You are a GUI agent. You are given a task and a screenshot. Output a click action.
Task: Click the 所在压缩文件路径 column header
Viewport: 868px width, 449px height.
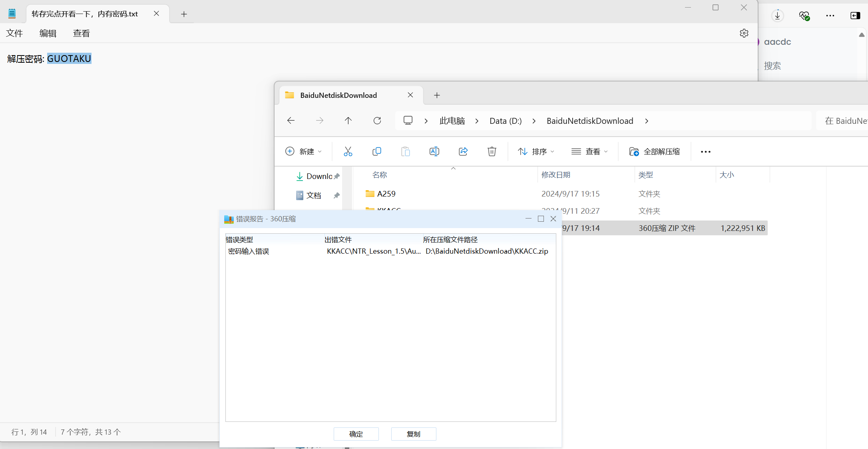click(450, 240)
